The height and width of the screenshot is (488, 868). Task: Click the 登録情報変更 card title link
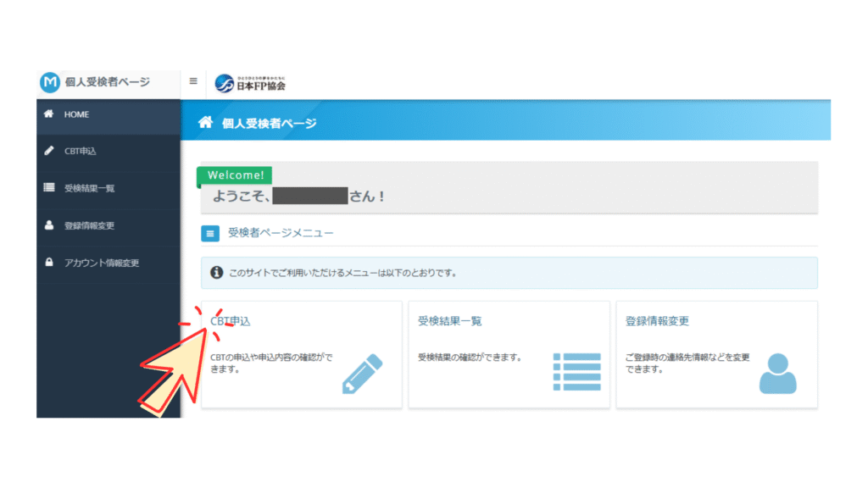(x=657, y=321)
